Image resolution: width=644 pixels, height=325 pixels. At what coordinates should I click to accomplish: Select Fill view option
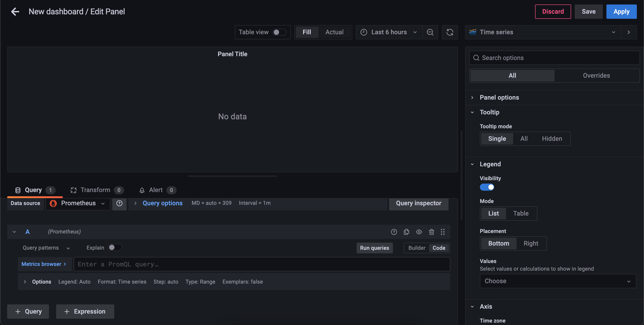tap(307, 32)
